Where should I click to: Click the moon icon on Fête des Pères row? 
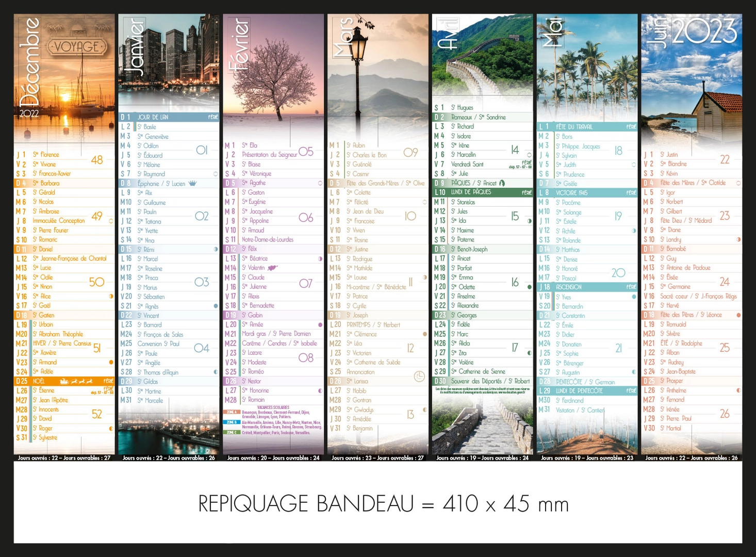(x=738, y=315)
